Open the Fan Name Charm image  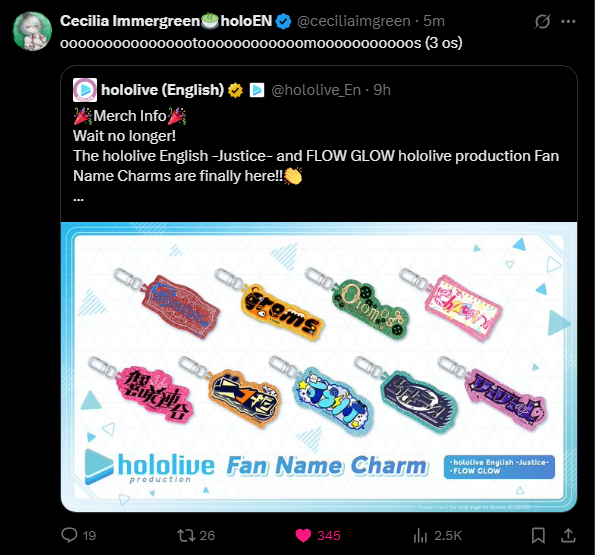[x=319, y=367]
